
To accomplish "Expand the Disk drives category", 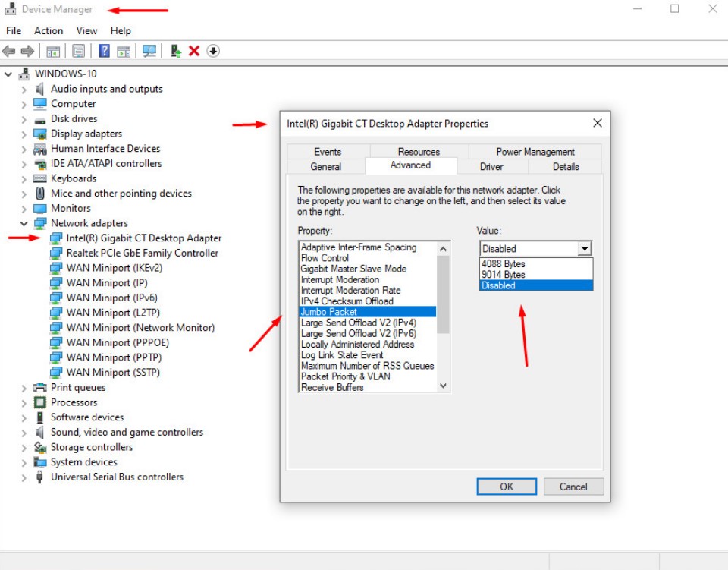I will 24,119.
